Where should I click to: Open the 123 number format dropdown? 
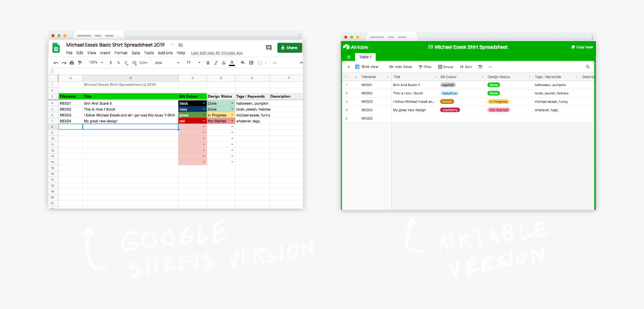pos(143,63)
